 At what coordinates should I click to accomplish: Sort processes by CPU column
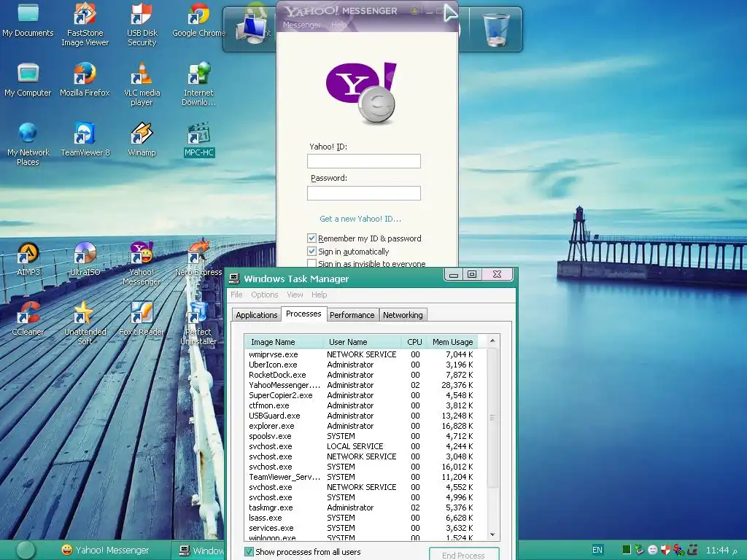tap(414, 342)
